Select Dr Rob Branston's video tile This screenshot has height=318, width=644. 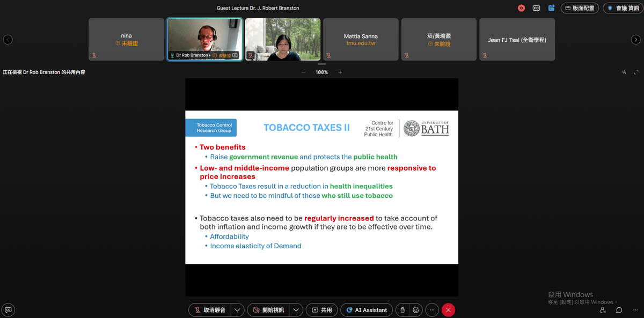click(x=204, y=39)
